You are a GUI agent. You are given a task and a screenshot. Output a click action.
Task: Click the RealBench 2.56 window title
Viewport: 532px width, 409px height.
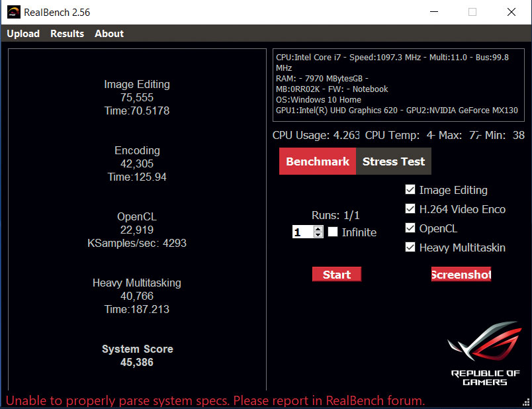point(57,13)
